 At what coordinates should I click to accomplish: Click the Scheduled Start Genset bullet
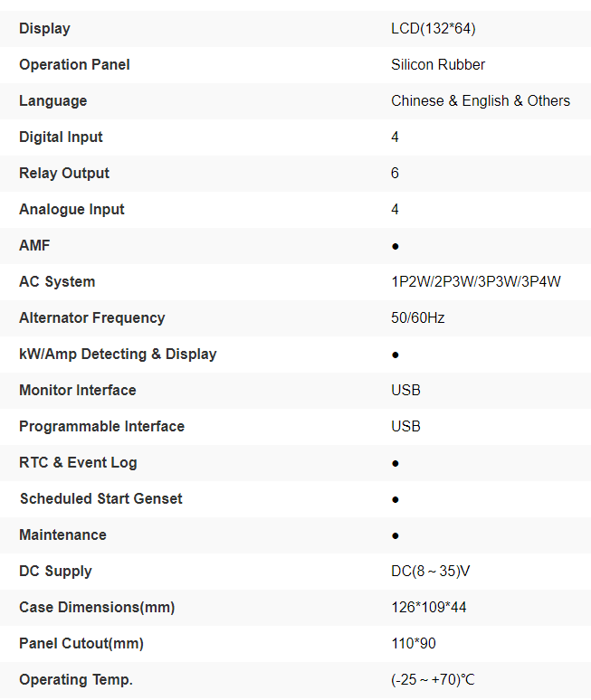point(396,499)
